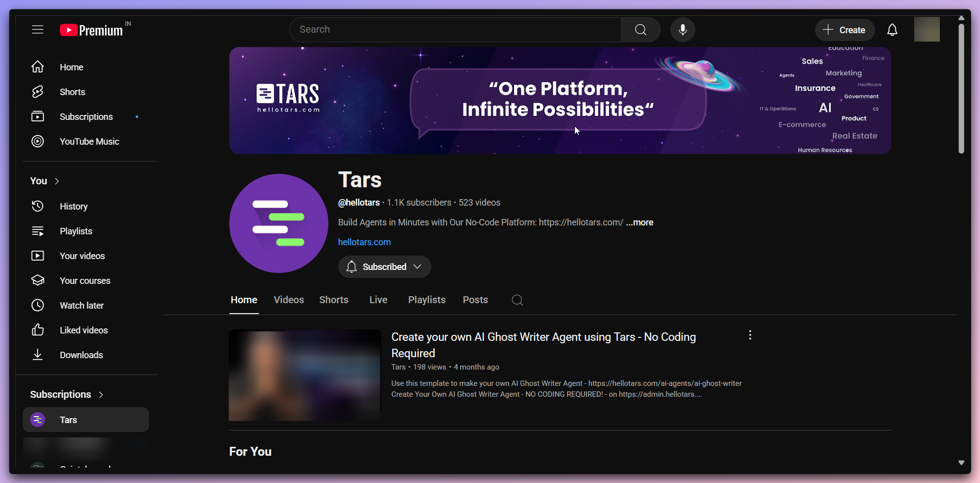Viewport: 980px width, 483px height.
Task: Click the Your videos icon
Action: 38,256
